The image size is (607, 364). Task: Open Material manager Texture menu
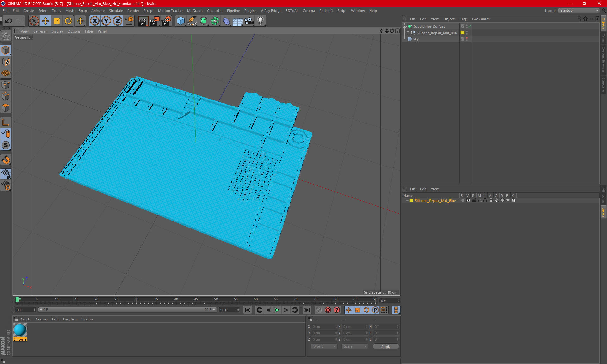tap(88, 319)
